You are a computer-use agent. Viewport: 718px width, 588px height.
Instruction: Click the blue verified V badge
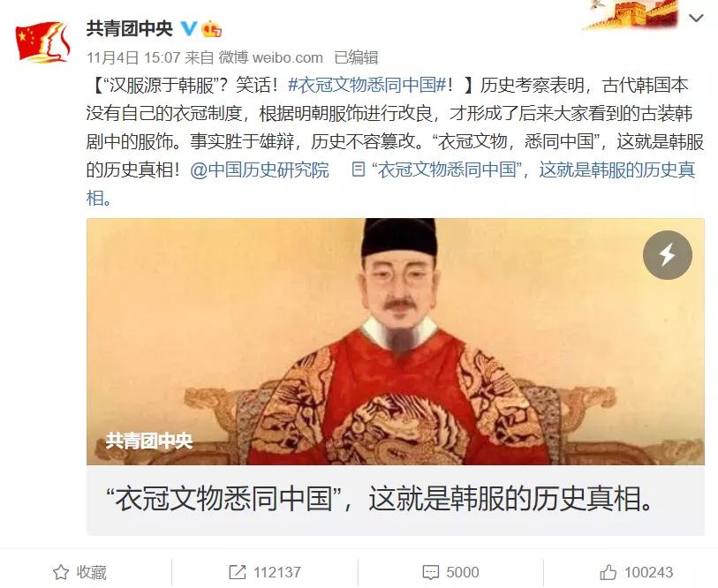(188, 29)
